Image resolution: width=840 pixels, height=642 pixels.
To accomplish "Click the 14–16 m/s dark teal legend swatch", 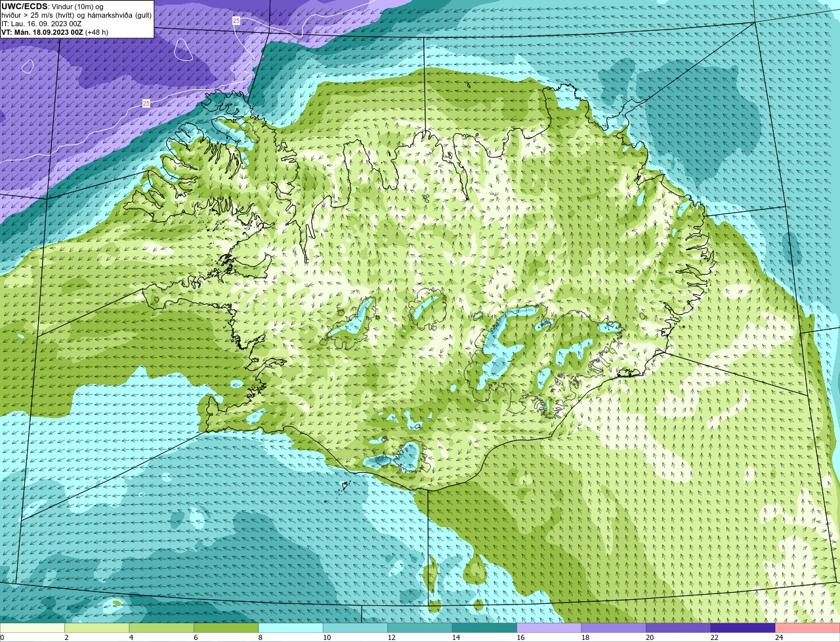I will 485,628.
